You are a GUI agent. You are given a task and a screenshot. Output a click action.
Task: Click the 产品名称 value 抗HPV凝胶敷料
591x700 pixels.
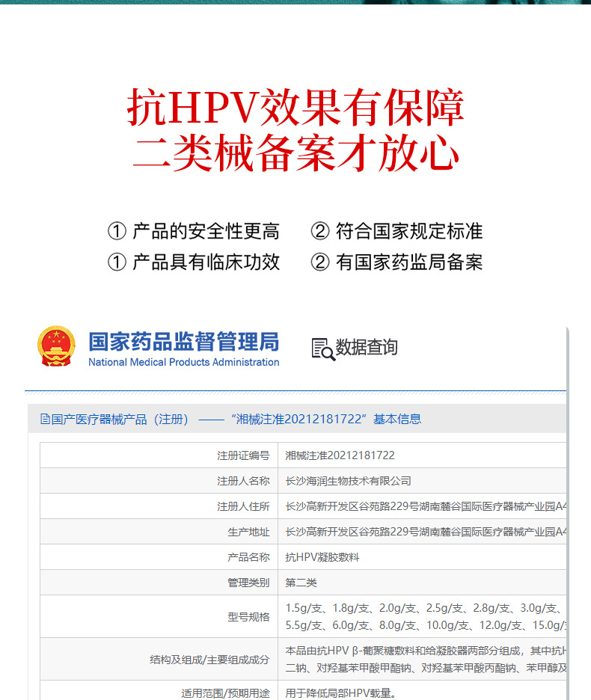322,557
